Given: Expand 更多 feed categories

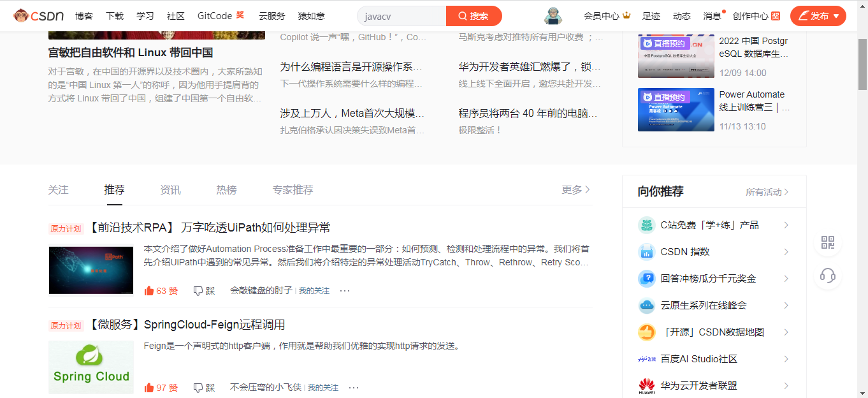Looking at the screenshot, I should 576,190.
